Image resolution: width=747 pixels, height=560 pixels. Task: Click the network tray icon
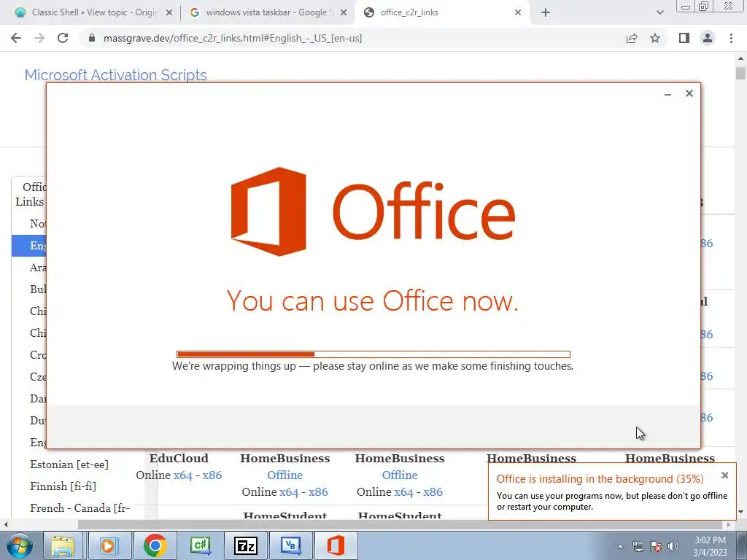[x=638, y=546]
